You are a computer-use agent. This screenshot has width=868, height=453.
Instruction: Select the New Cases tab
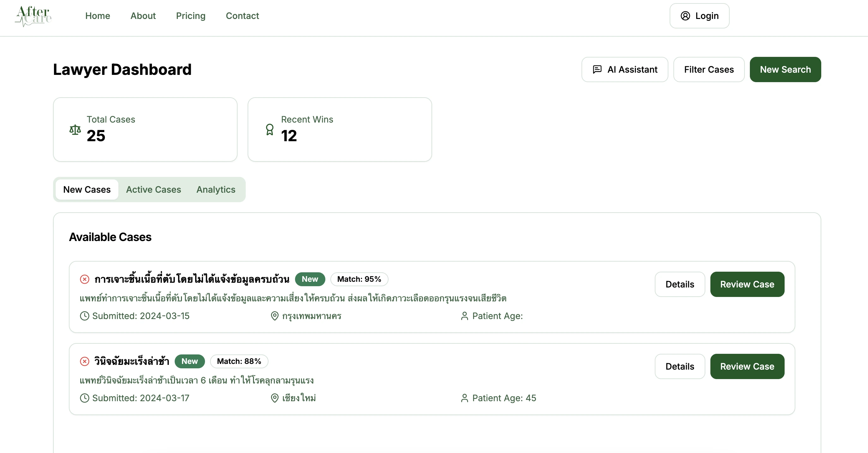point(87,190)
